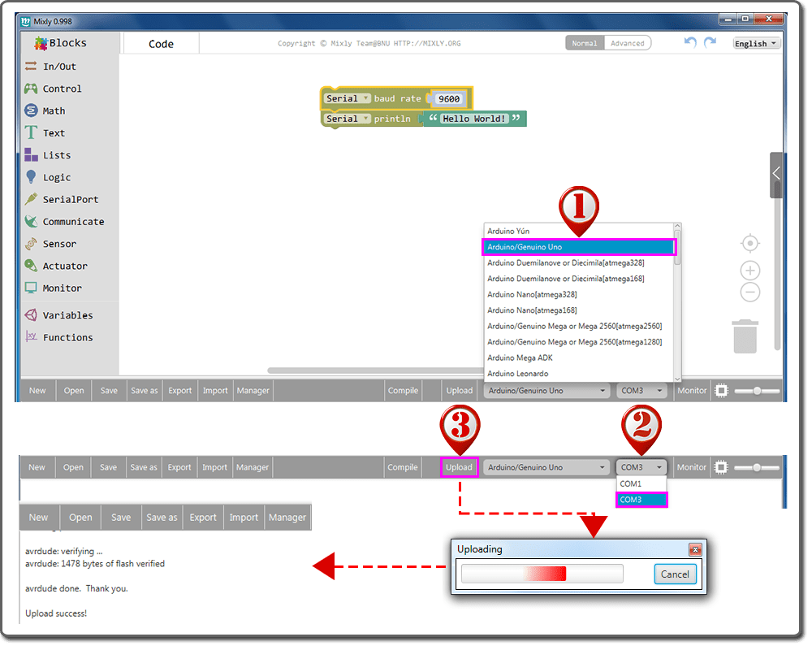Switch to Normal mode
The image size is (812, 650).
tap(585, 44)
